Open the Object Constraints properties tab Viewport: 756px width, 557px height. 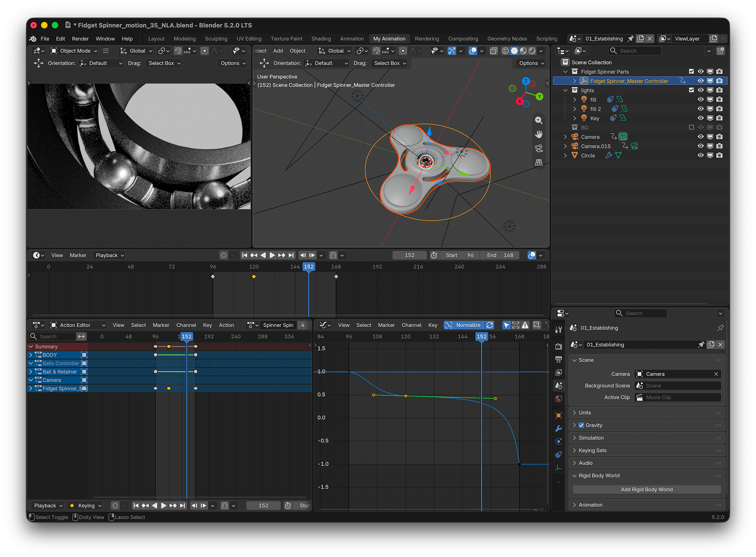click(558, 455)
